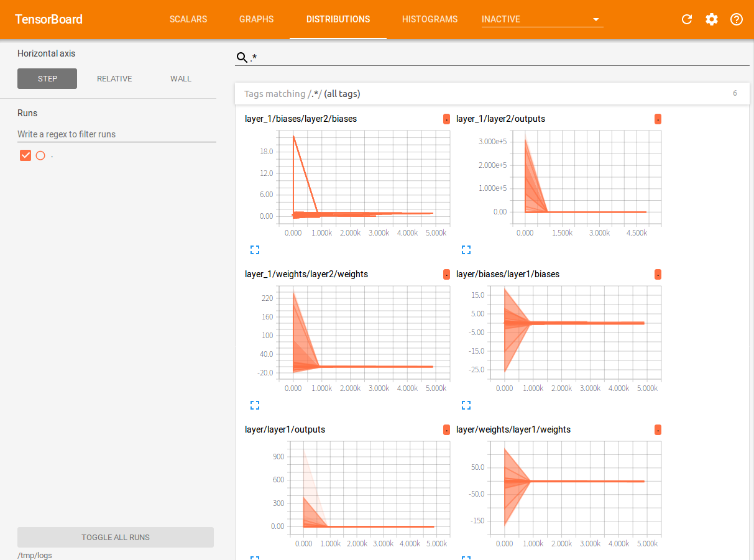This screenshot has width=754, height=560.
Task: Switch to the HISTOGRAMS tab
Action: [x=430, y=19]
